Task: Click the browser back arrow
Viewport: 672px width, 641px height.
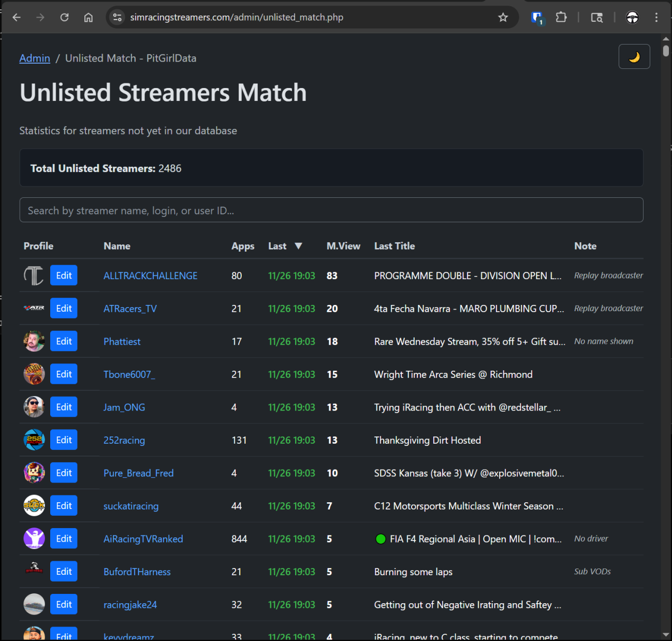Action: 17,18
